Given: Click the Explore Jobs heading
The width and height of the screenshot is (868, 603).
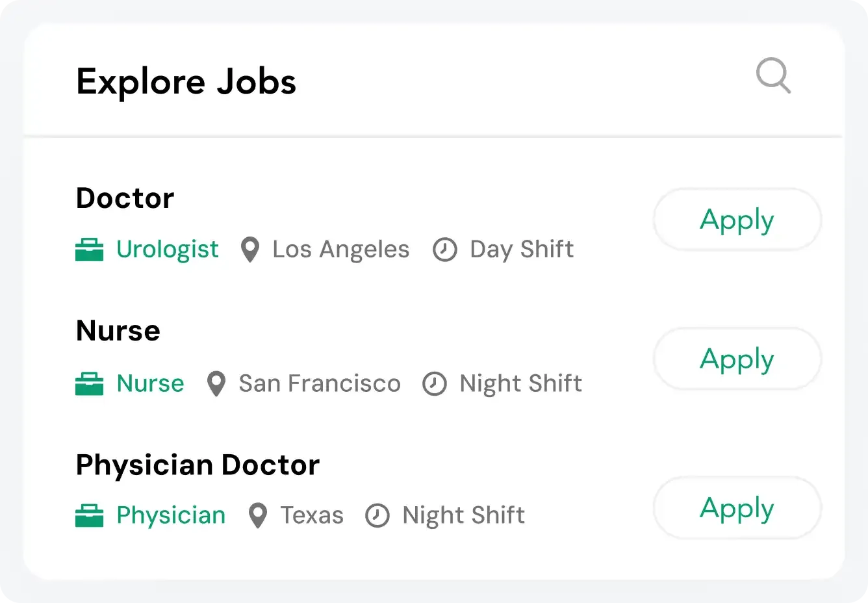Looking at the screenshot, I should click(x=186, y=82).
